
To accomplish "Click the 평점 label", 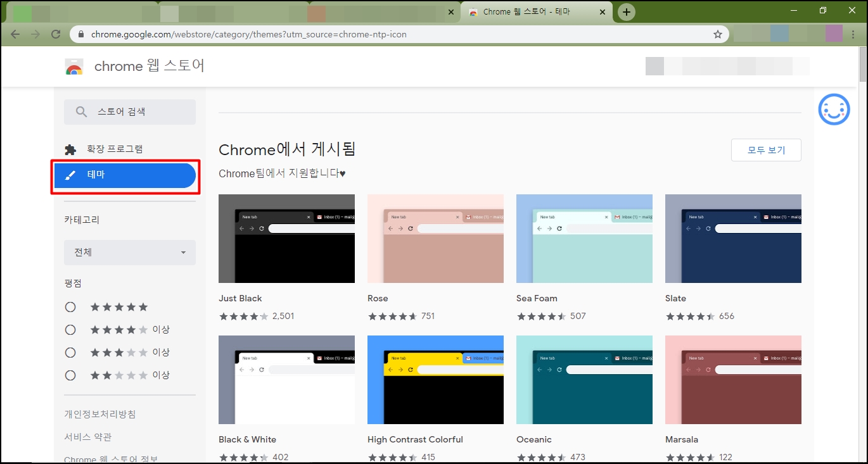I will (x=73, y=283).
